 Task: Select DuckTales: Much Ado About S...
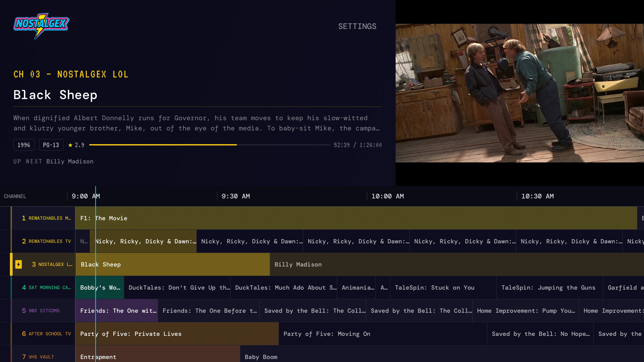coord(284,288)
